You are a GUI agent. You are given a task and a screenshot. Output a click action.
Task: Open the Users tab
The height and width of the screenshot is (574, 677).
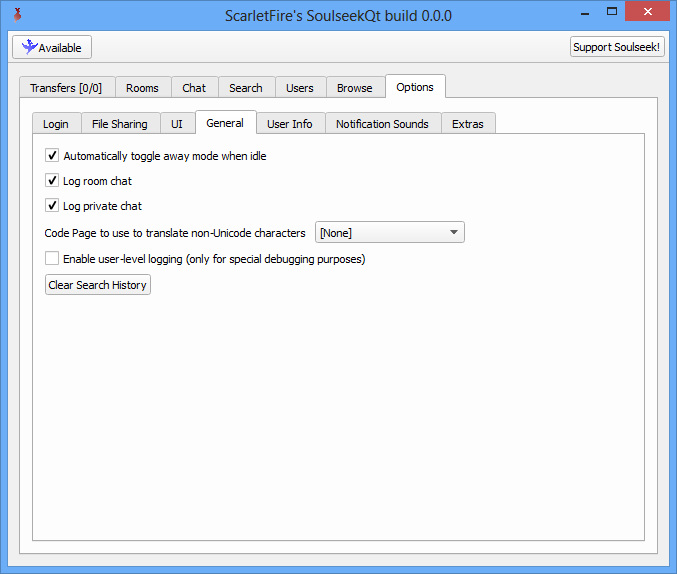click(300, 88)
